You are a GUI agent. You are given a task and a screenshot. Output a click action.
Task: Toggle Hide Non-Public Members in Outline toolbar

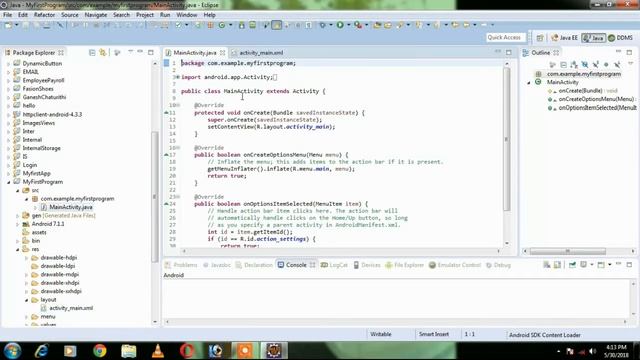[606, 64]
